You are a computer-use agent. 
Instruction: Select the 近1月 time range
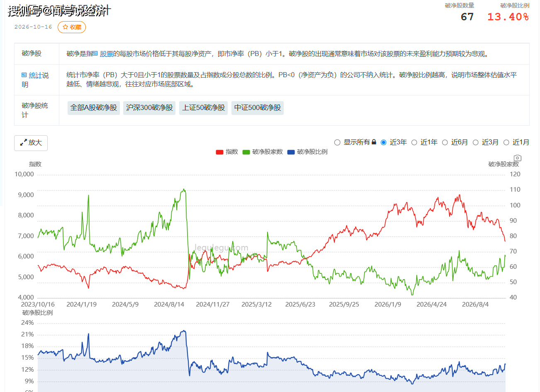pyautogui.click(x=506, y=142)
